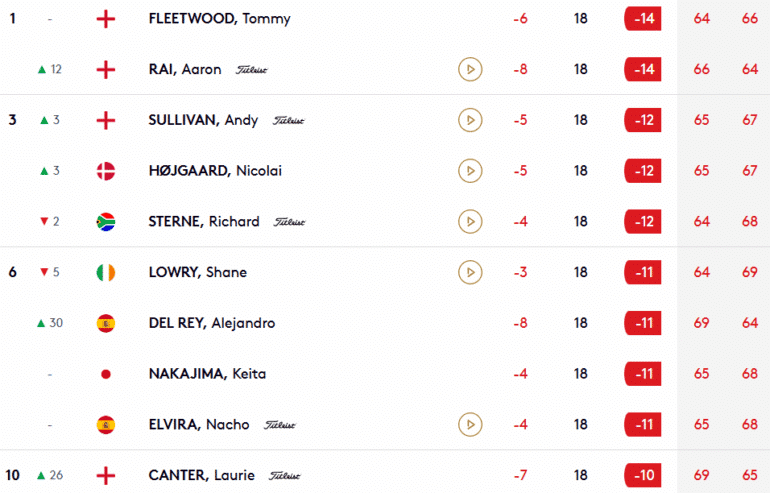The height and width of the screenshot is (493, 770).
Task: Click the Japan flag beside Nakajima
Action: tap(106, 374)
